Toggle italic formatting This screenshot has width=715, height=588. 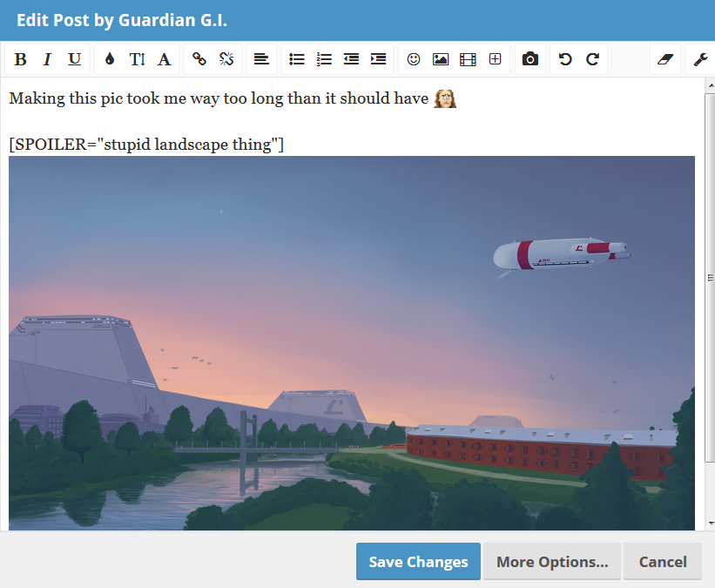tap(47, 59)
